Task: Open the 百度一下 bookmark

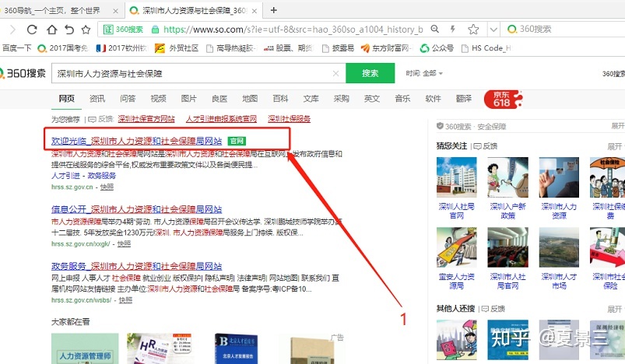Action: click(16, 48)
